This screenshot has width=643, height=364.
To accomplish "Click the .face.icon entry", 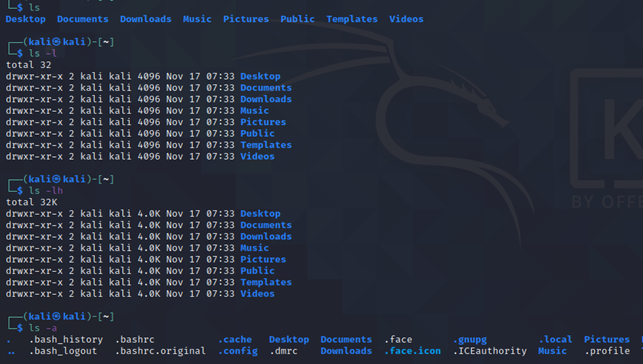I will [x=412, y=351].
